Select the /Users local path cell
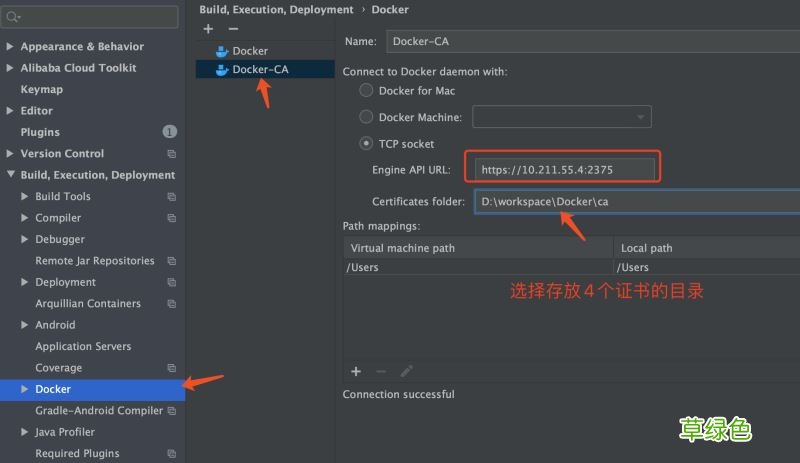Viewport: 800px width, 463px height. [707, 267]
